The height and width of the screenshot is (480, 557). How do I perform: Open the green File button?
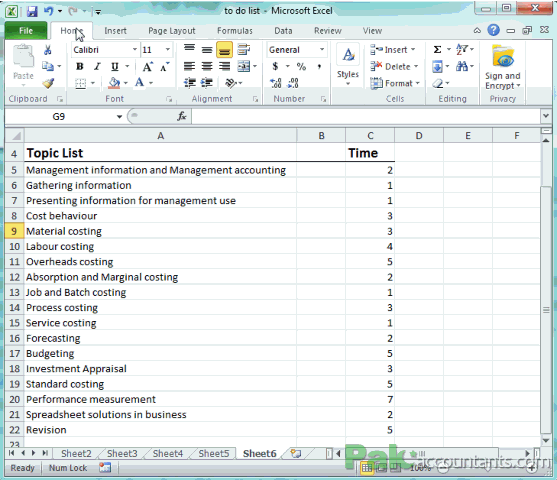click(x=26, y=31)
